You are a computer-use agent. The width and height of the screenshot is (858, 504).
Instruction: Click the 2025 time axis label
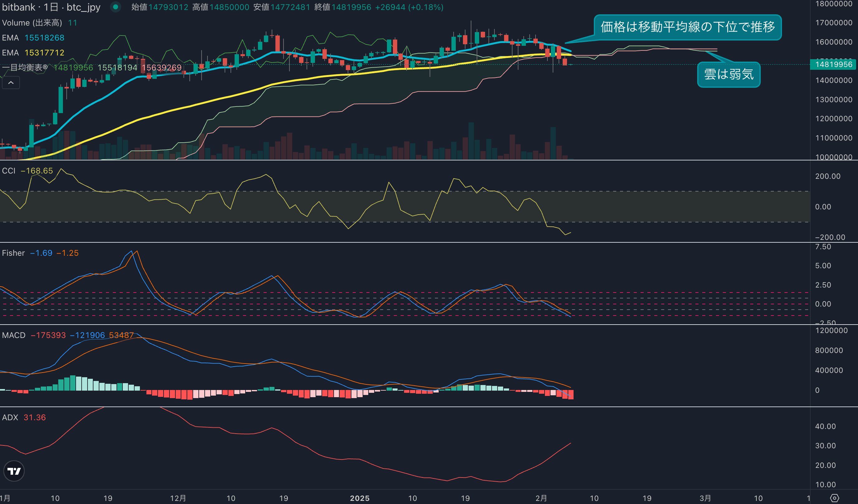(x=360, y=498)
